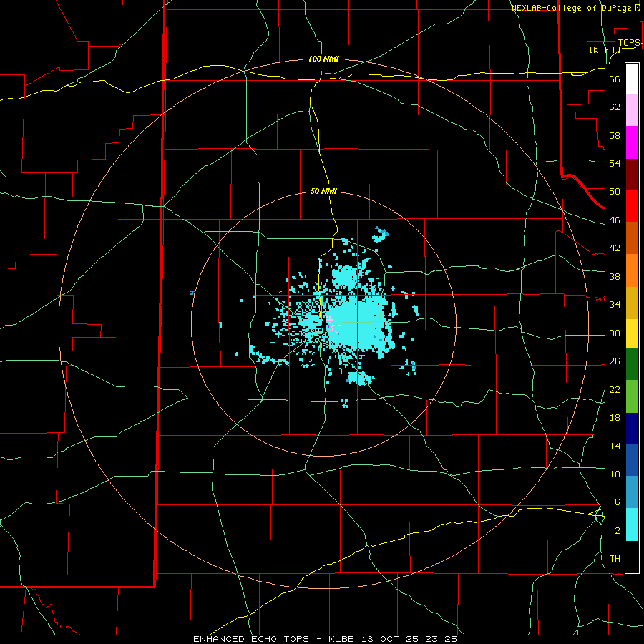The height and width of the screenshot is (644, 644).
Task: Click the 18 legend value
Action: (x=615, y=418)
